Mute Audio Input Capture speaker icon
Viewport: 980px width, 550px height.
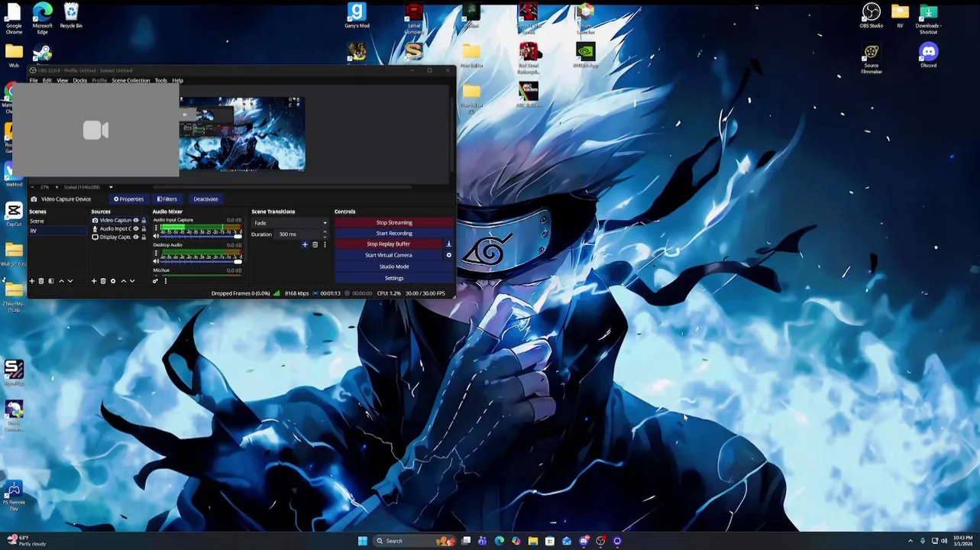tap(156, 236)
